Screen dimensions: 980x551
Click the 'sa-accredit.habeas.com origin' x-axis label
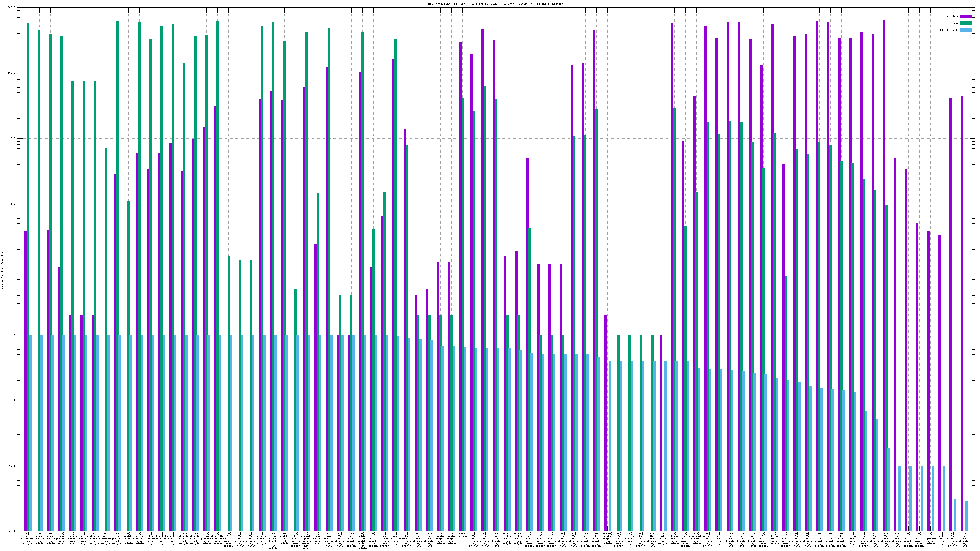(x=697, y=538)
